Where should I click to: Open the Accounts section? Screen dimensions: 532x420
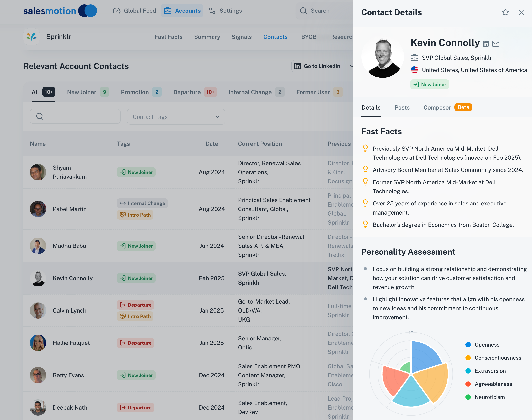182,11
